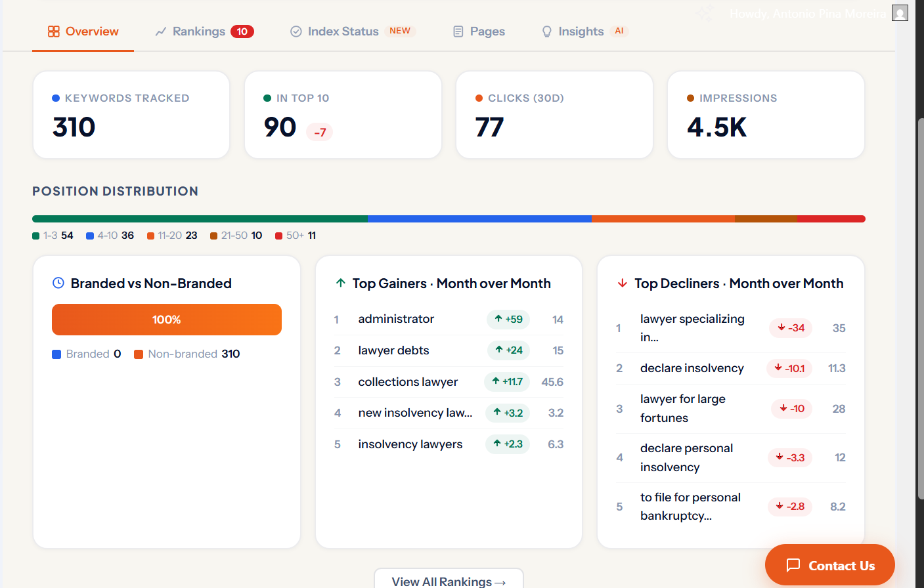924x588 pixels.
Task: Click the green 1-3 segment of distribution bar
Action: pos(200,219)
